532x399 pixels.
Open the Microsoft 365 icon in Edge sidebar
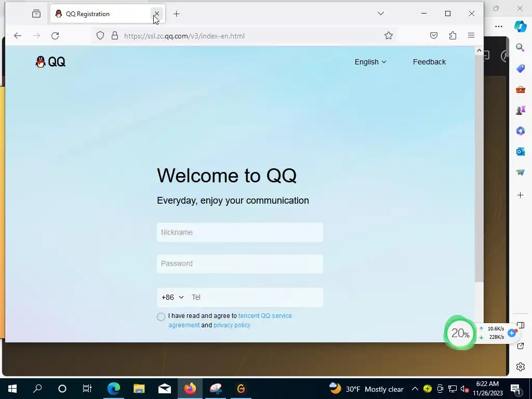520,130
